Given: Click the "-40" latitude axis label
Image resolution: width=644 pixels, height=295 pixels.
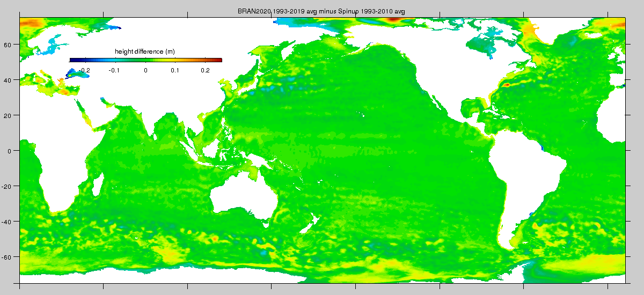Looking at the screenshot, I should click(x=8, y=222).
